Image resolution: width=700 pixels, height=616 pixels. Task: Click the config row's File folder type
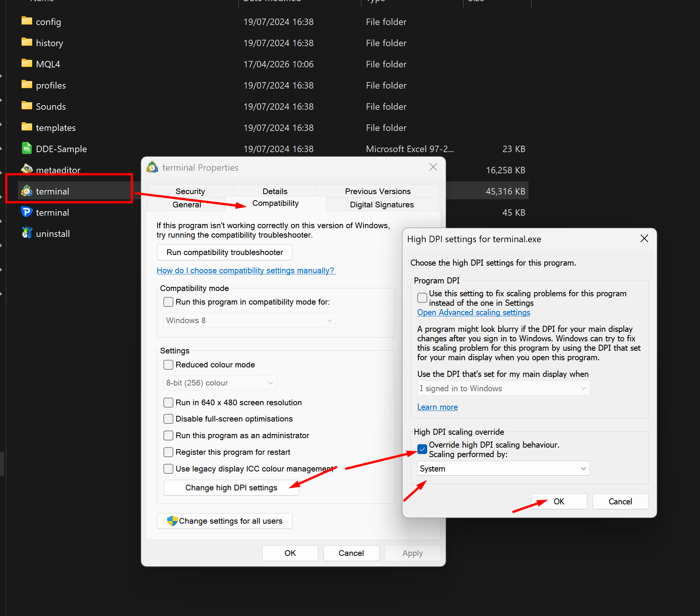click(x=386, y=22)
